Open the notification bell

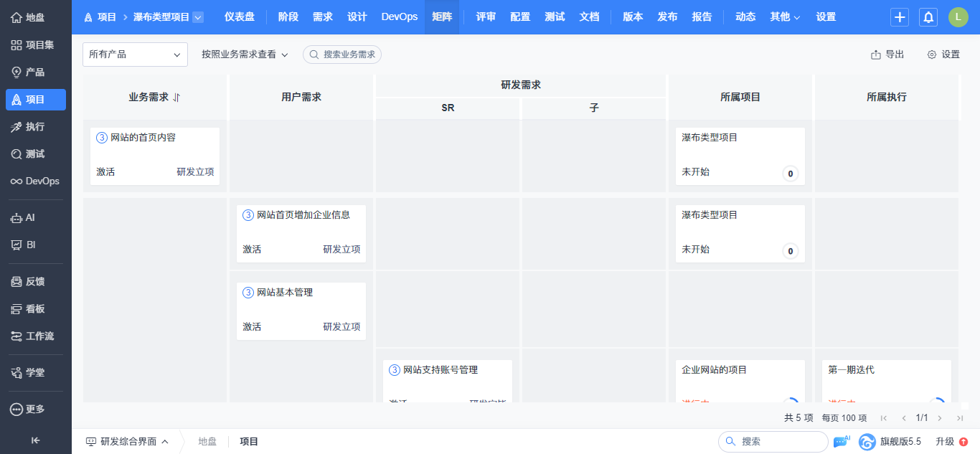coord(928,17)
